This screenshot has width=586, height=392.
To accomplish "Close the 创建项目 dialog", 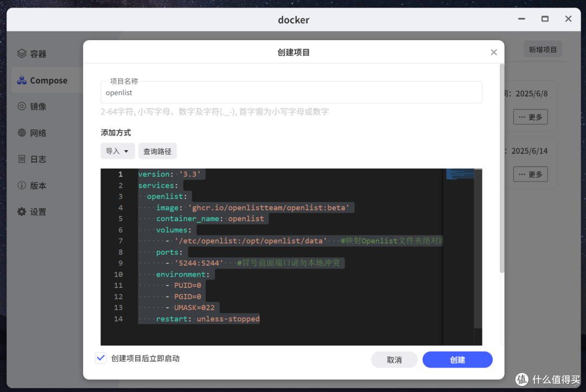I will (494, 52).
